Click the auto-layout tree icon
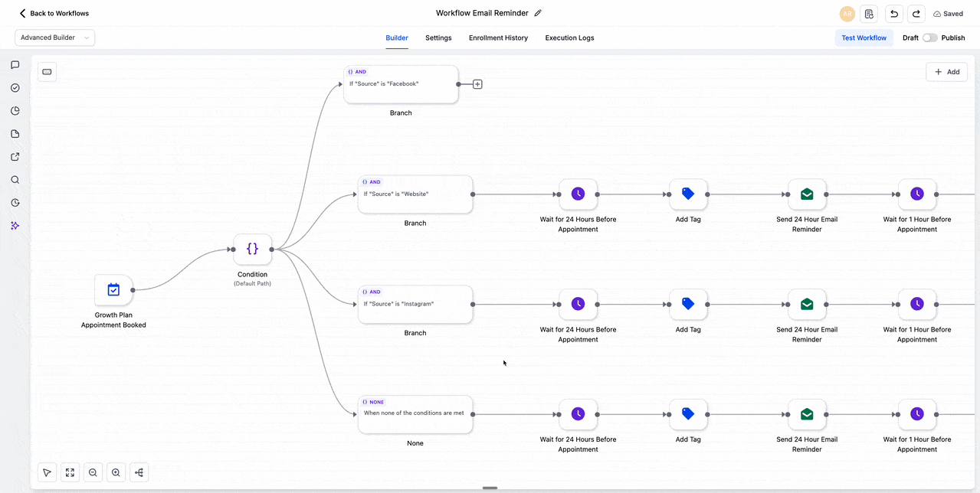The height and width of the screenshot is (493, 980). coord(139,472)
